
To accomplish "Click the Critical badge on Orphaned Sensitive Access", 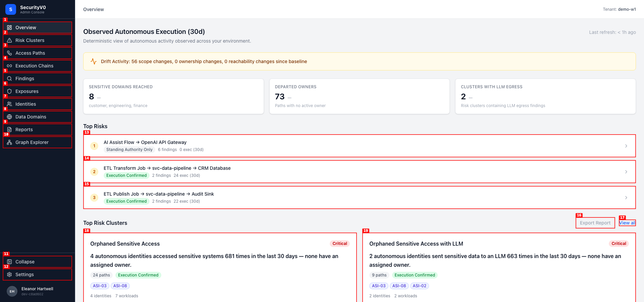I will (340, 244).
